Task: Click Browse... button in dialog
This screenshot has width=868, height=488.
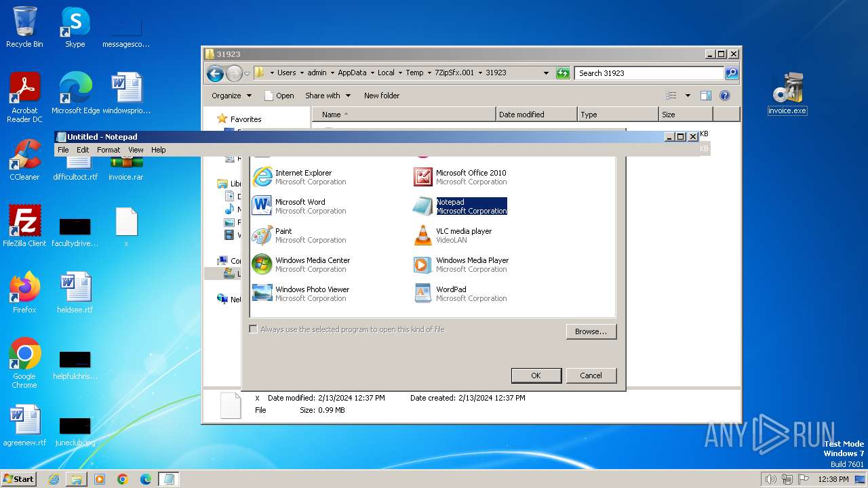Action: coord(591,331)
